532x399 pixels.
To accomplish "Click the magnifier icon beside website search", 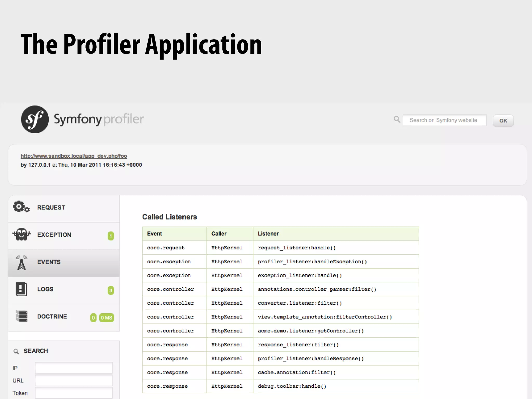I will click(397, 119).
